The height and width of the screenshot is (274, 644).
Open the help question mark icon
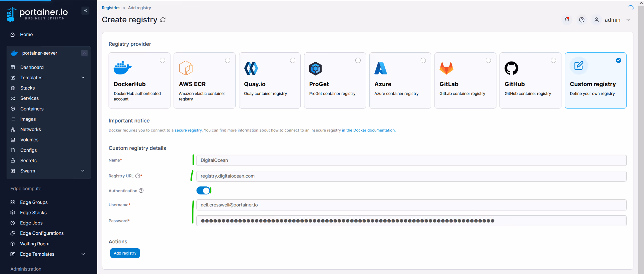(582, 20)
